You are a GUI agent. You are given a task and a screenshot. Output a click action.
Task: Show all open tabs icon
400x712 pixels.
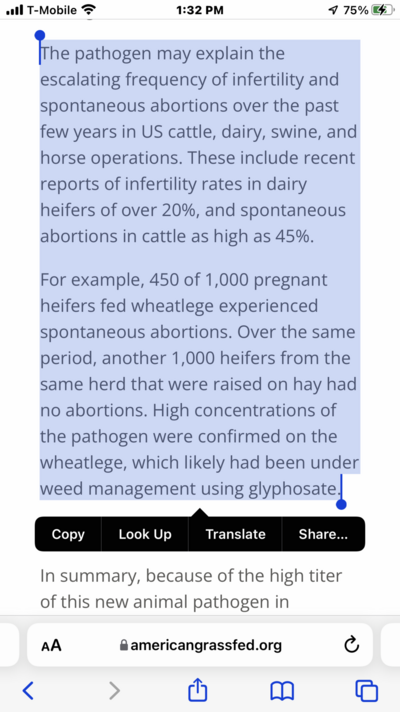pyautogui.click(x=366, y=691)
